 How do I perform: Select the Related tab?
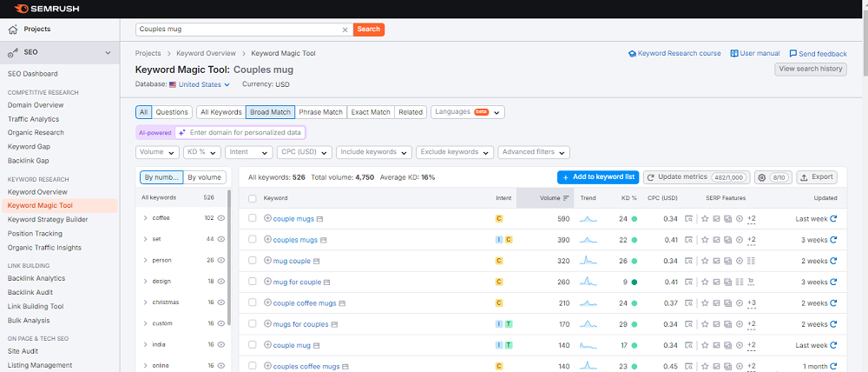tap(411, 112)
